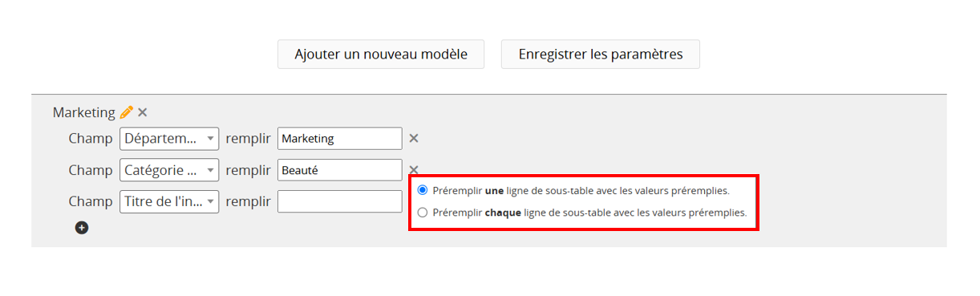Select the radio circle for 'une ligne' option
The height and width of the screenshot is (296, 980).
[423, 191]
